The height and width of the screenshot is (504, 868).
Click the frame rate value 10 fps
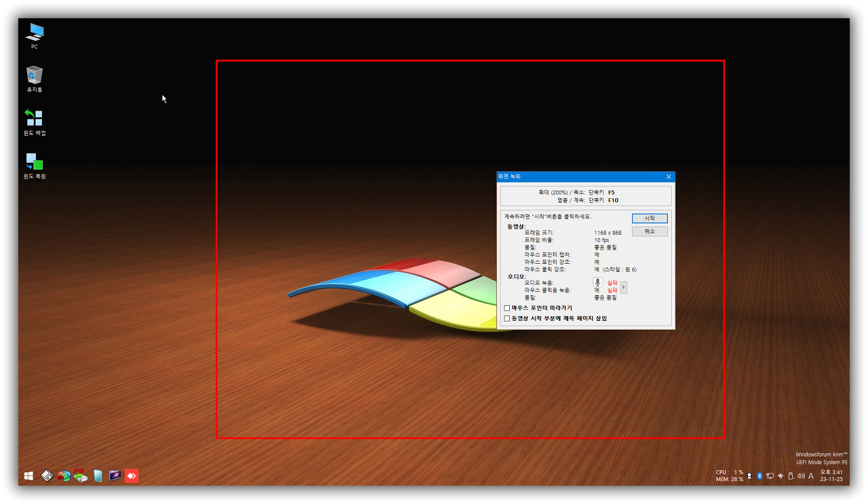(601, 240)
